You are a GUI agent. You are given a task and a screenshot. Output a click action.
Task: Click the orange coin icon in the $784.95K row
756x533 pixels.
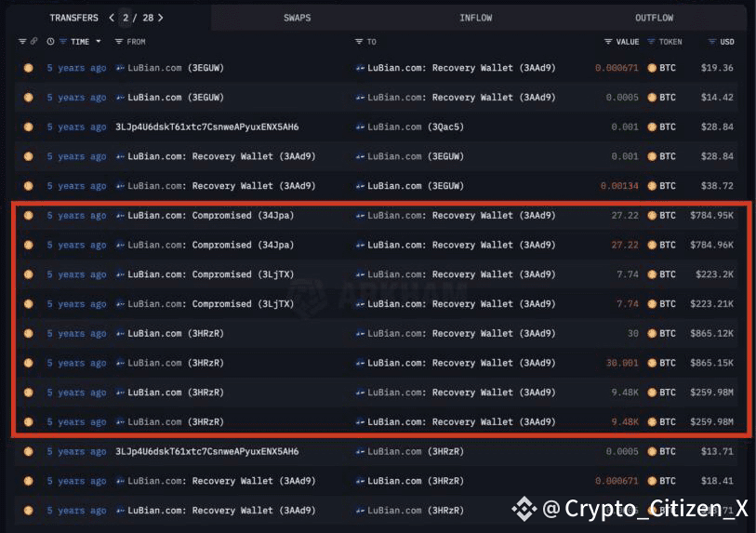pos(29,215)
